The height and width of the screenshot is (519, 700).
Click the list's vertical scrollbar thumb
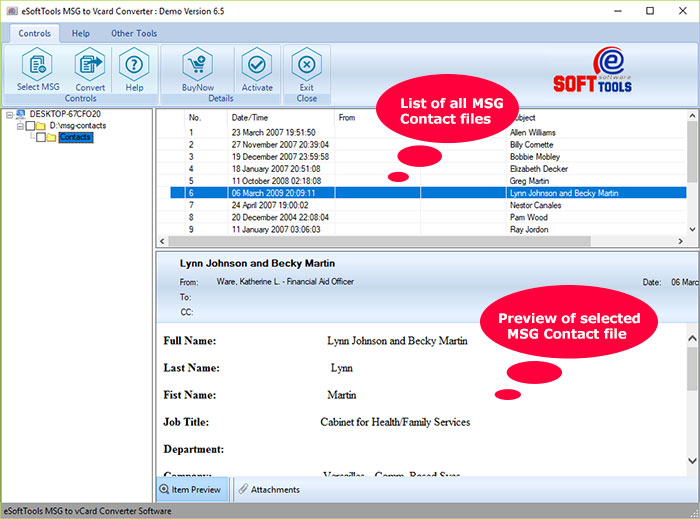(x=692, y=151)
